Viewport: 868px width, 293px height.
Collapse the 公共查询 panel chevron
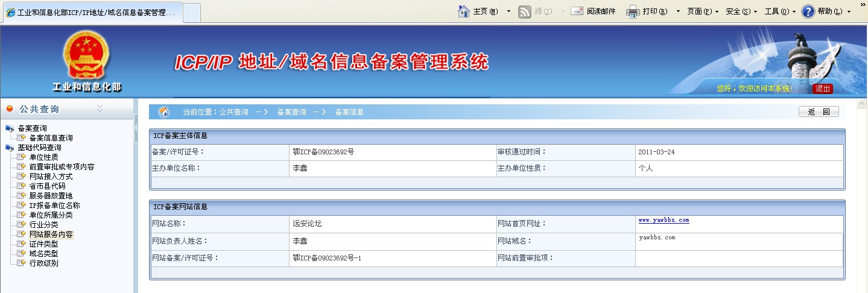point(100,109)
